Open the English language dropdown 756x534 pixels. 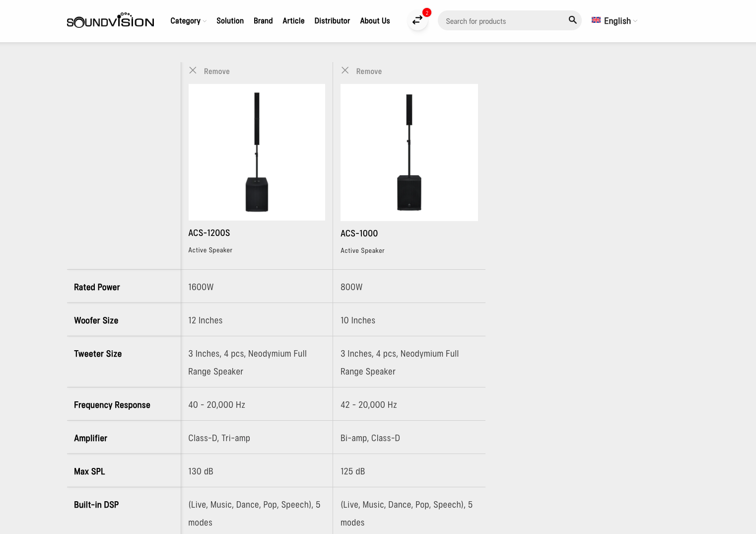(615, 21)
